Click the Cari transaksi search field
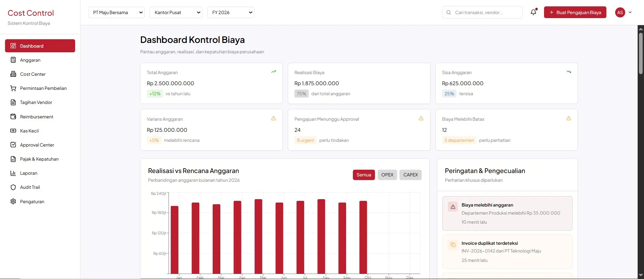This screenshot has width=644, height=279. tap(486, 12)
